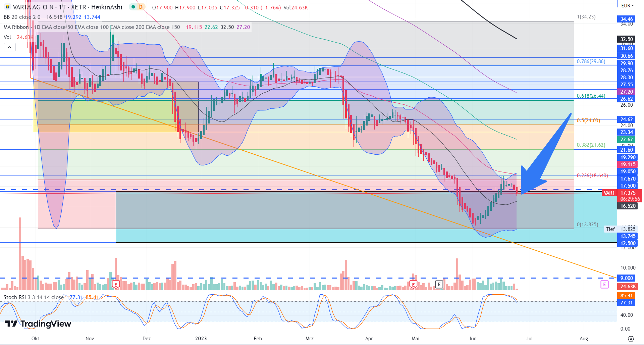Click the orange 85.41 Stoch RSI axis label
644x345 pixels.
[x=627, y=296]
